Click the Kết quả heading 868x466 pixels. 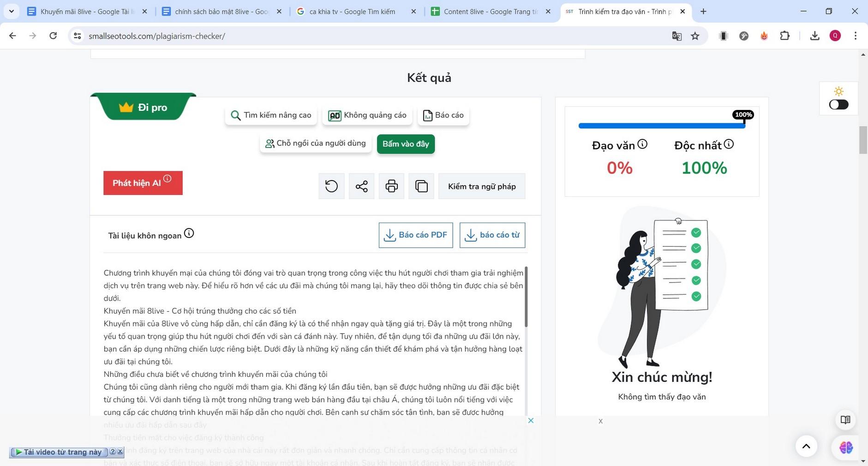(429, 78)
